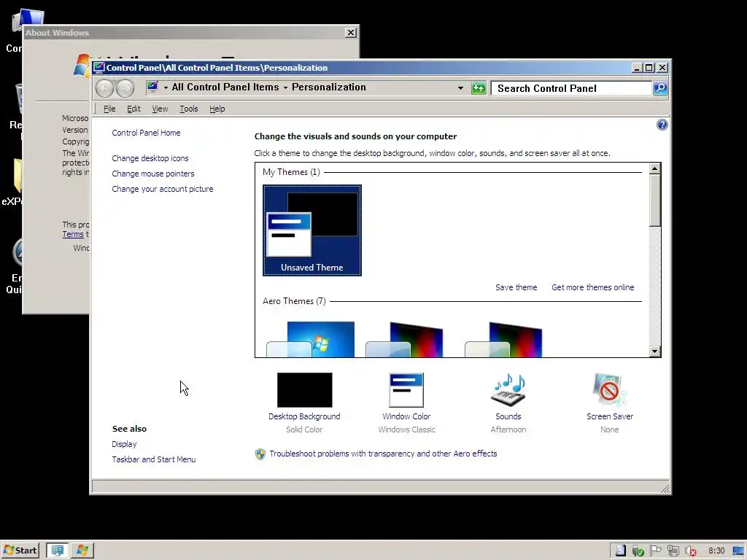
Task: Click All Control Panel Items breadcrumb
Action: tap(225, 87)
